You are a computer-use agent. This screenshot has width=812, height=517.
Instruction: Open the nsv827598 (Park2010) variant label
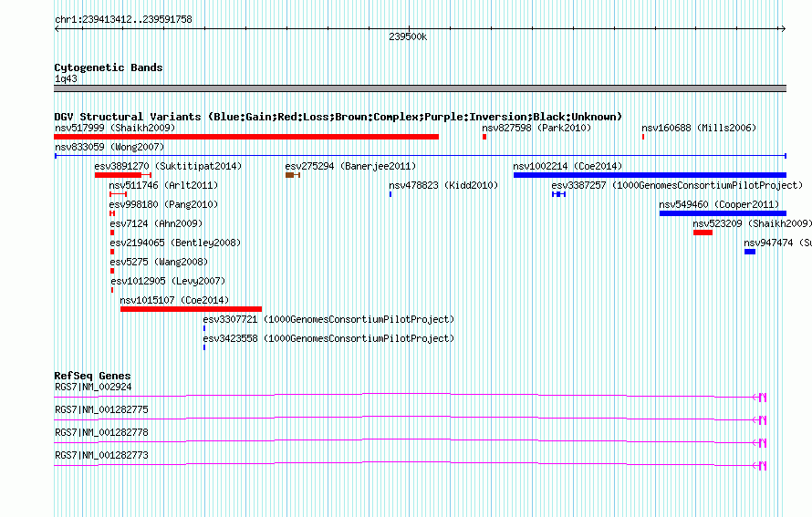click(x=536, y=128)
